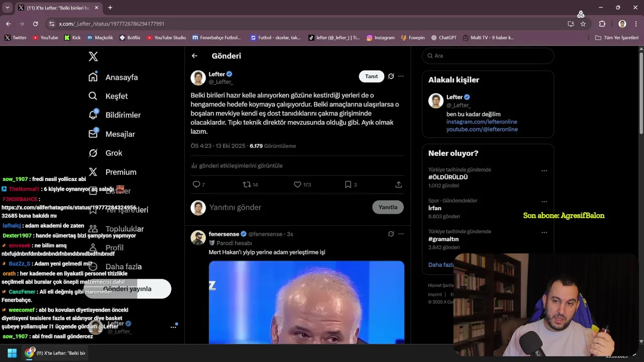Open Instagram bookmark
Viewport: 644px width, 362px height.
[x=380, y=38]
